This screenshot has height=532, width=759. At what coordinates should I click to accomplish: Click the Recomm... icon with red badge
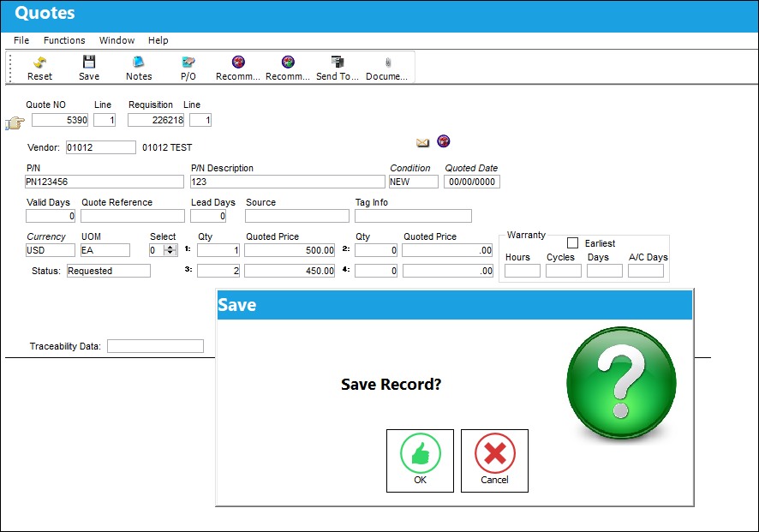(238, 62)
